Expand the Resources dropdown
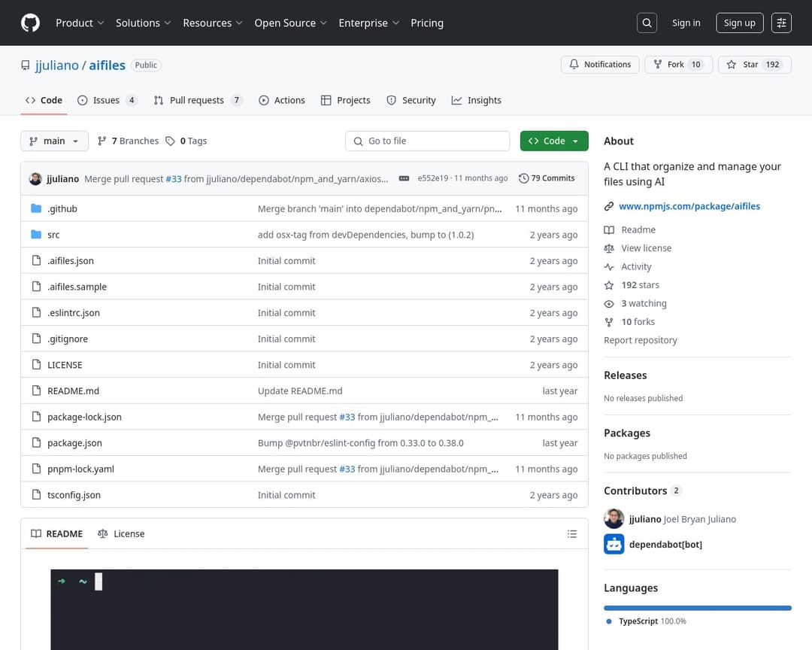812x650 pixels. [x=212, y=23]
